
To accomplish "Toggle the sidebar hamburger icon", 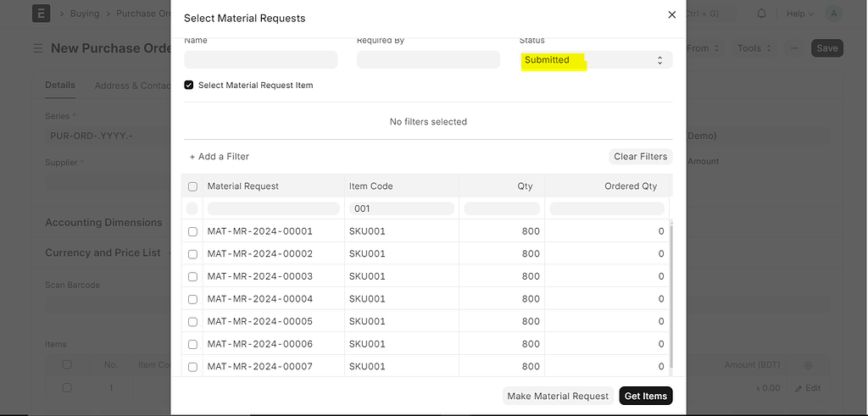I will coord(37,48).
